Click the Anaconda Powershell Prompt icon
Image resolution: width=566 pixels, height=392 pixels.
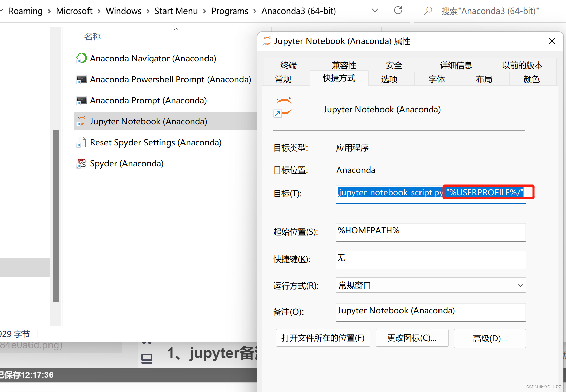click(x=81, y=79)
